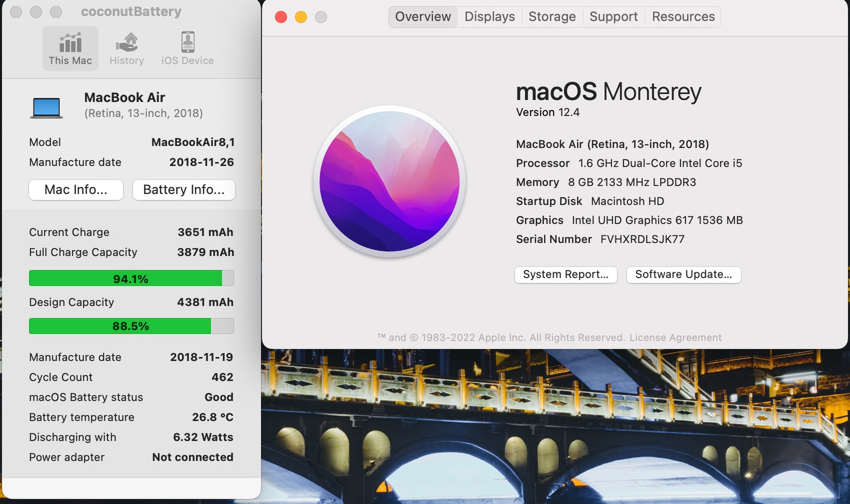Run Software Update...
Viewport: 850px width, 504px height.
683,274
